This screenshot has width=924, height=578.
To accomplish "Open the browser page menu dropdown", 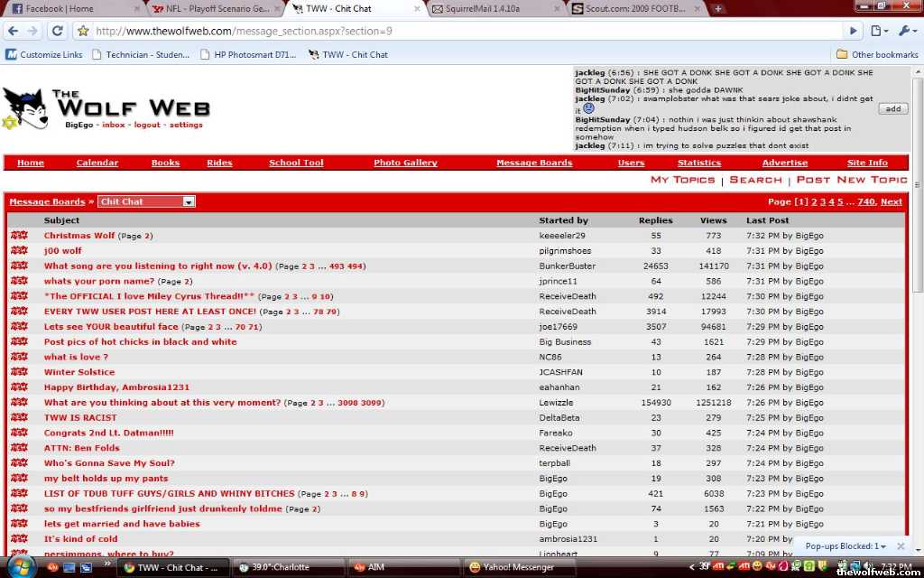I will coord(879,31).
